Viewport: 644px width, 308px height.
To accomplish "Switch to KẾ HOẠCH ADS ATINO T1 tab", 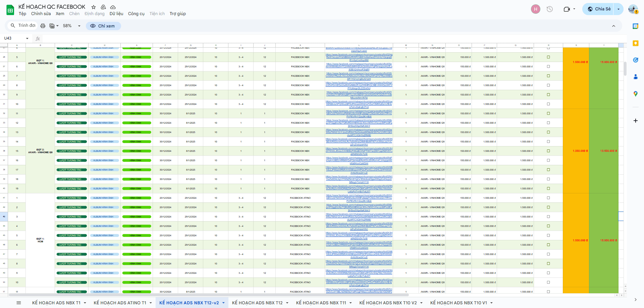I will pyautogui.click(x=120, y=303).
